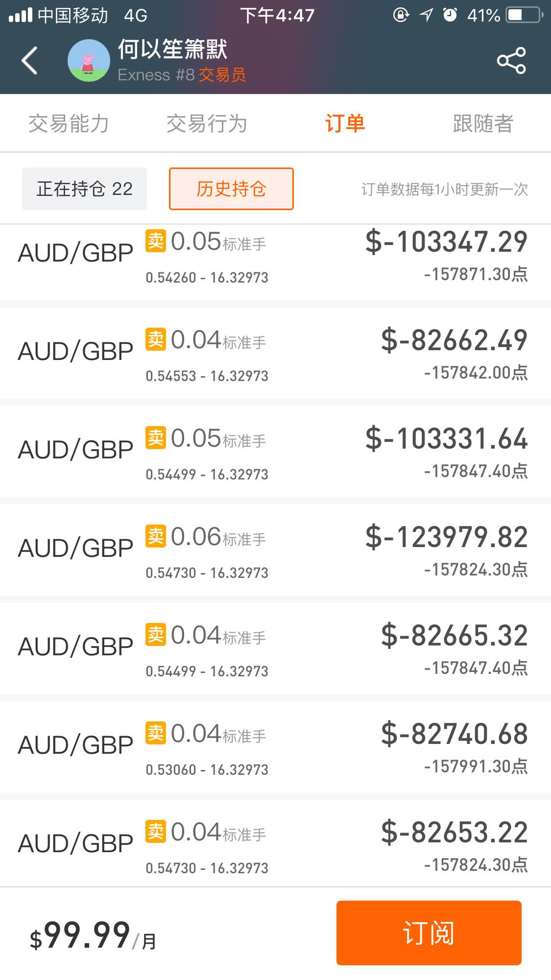Open the trader's Peppa Pig avatar

click(89, 61)
